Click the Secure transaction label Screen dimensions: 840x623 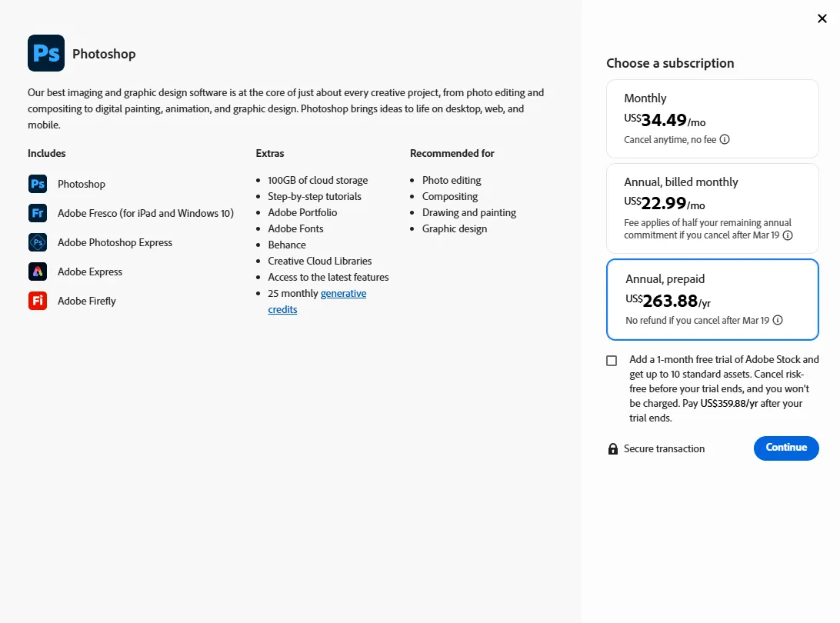(664, 448)
